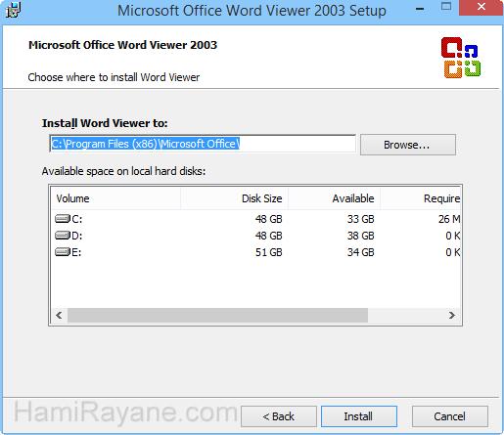Click the 51 GB disk size value

268,252
